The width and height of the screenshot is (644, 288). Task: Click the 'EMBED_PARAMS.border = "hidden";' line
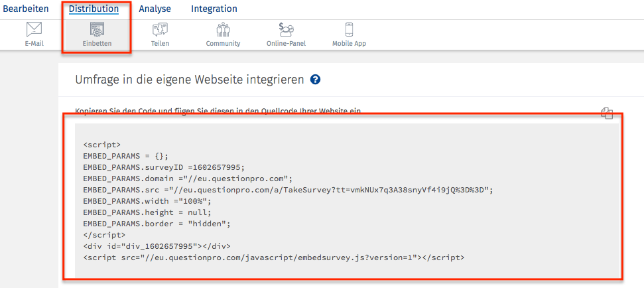coord(157,224)
